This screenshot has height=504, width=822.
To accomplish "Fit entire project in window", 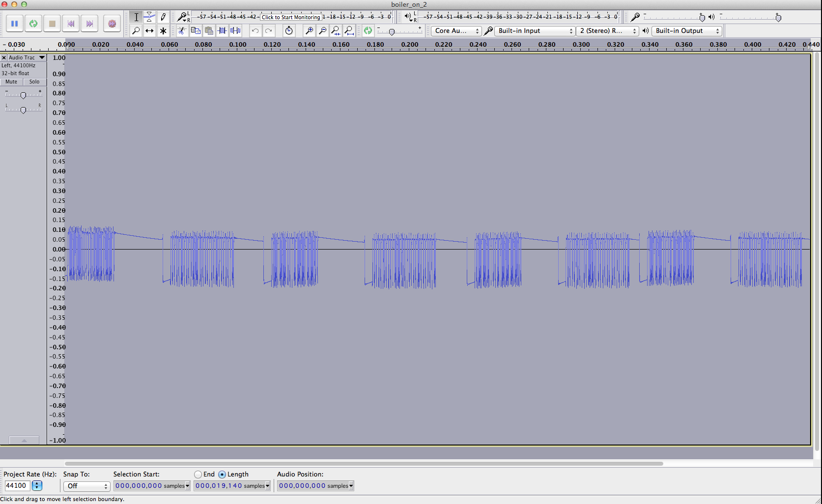I will pos(349,31).
